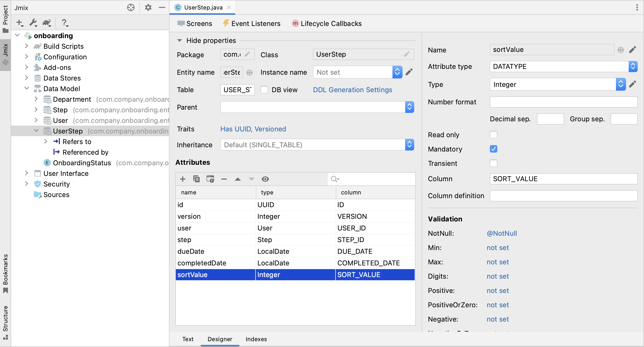Switch to the Indexes tab

tap(256, 339)
